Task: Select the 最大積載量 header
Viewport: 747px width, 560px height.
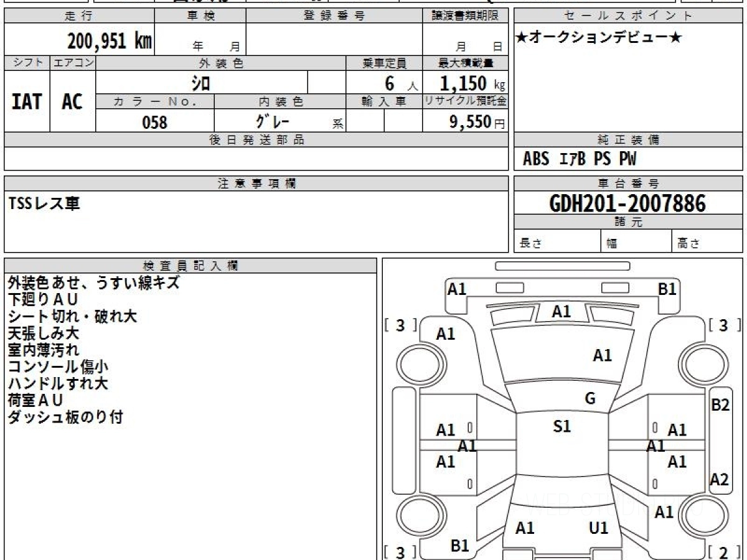Action: (466, 63)
